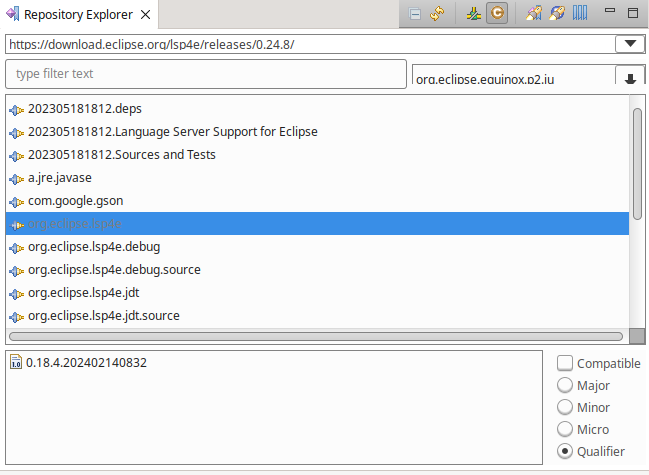Click the repository URL combo field
649x475 pixels.
click(x=310, y=44)
